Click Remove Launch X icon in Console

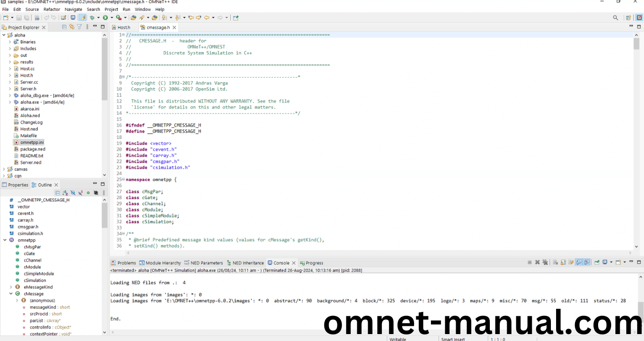click(x=537, y=262)
